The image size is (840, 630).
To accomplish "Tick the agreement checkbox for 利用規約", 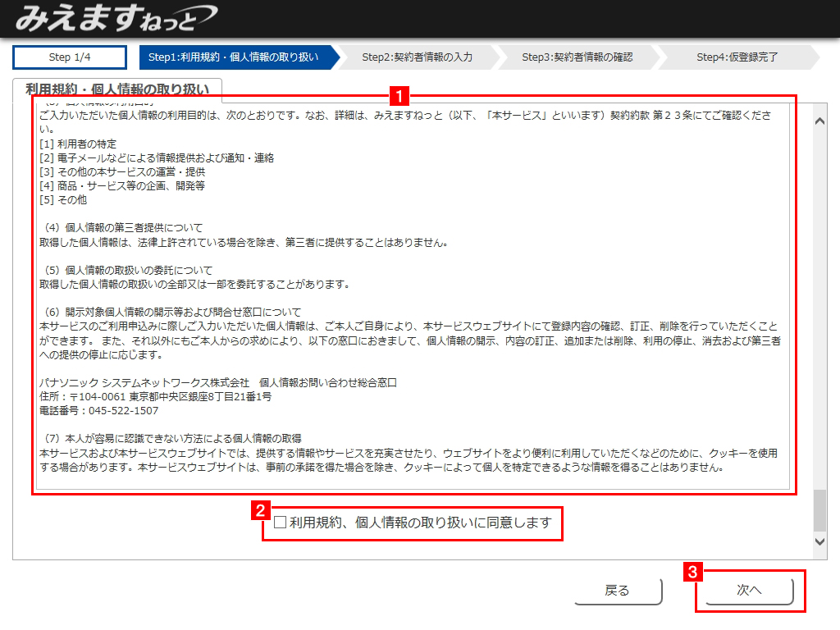I will [281, 522].
